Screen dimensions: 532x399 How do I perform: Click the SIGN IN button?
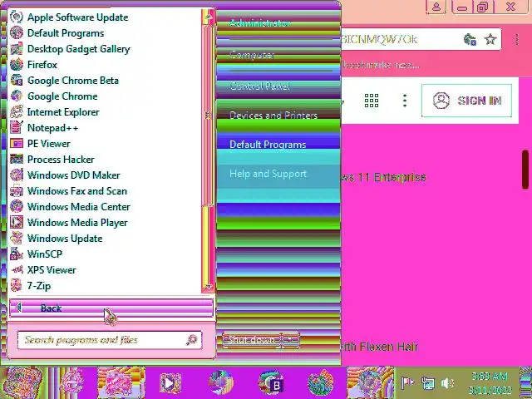click(x=466, y=101)
